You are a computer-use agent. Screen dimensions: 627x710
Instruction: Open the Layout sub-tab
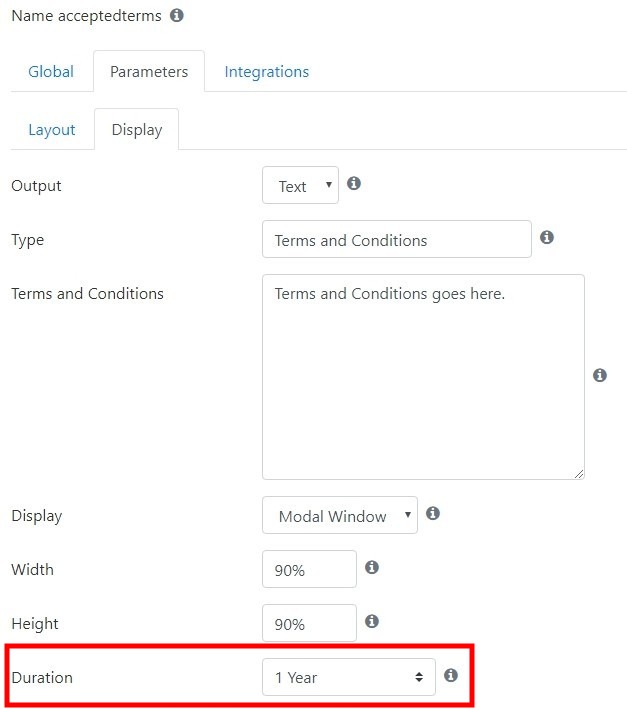[x=52, y=130]
